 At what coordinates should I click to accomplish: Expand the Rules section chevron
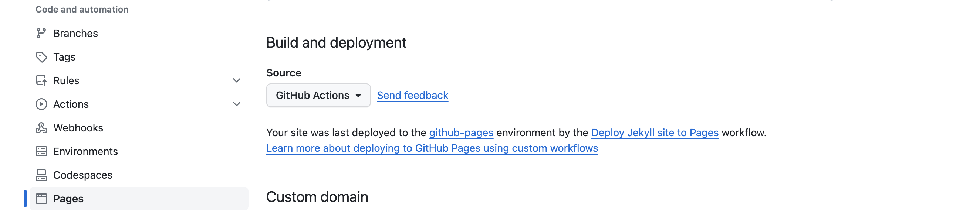[x=237, y=80]
